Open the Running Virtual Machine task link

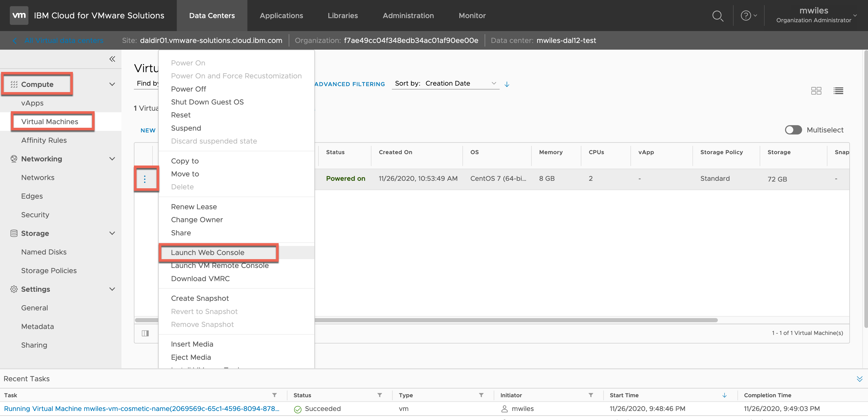[x=141, y=409]
